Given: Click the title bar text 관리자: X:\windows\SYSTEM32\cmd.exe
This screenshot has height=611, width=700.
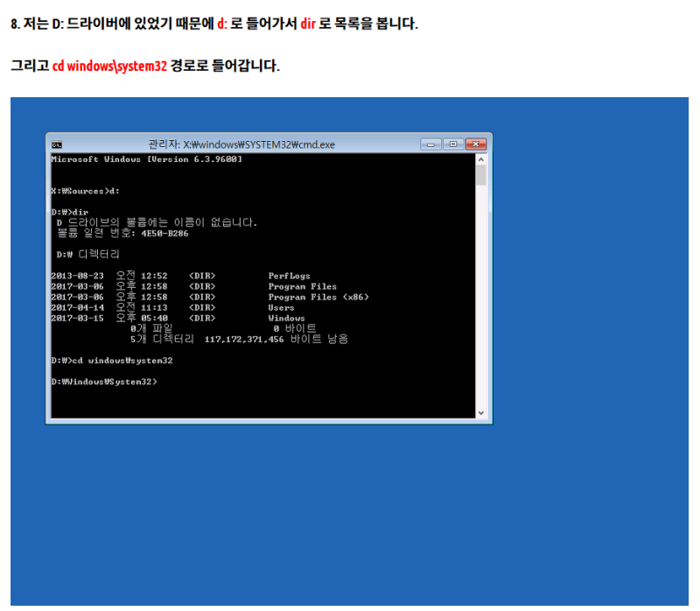Looking at the screenshot, I should point(241,144).
